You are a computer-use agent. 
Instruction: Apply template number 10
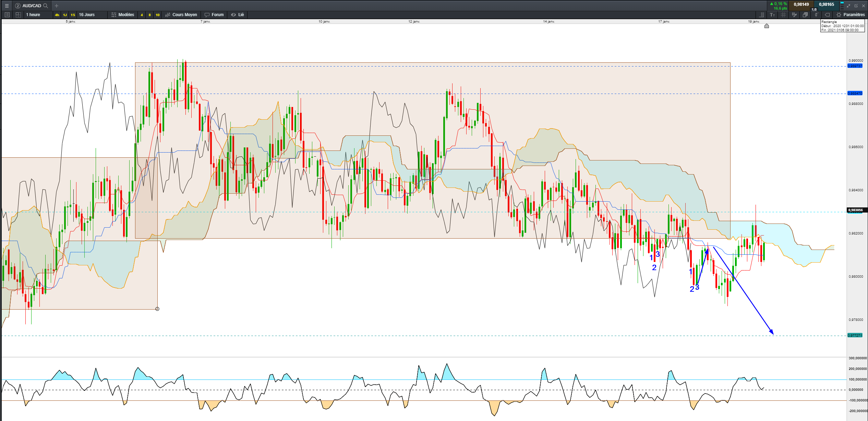[x=158, y=15]
